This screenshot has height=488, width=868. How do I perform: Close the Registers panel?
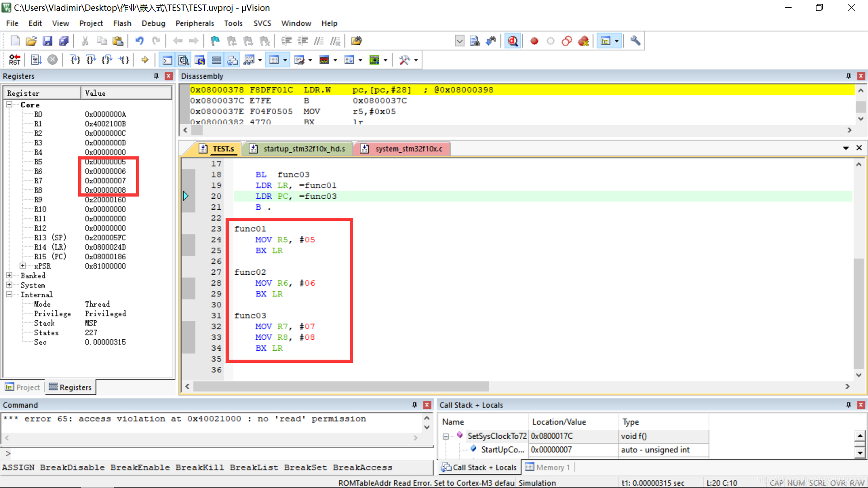[x=169, y=76]
